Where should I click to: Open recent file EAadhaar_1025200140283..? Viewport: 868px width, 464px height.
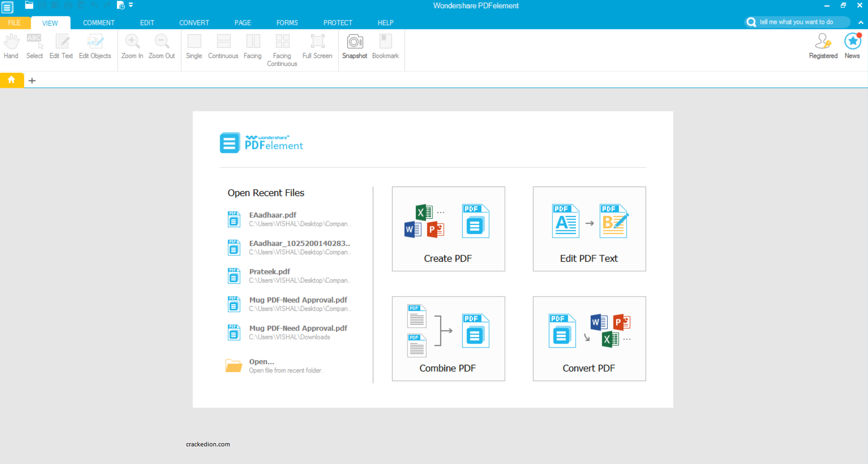[290, 247]
